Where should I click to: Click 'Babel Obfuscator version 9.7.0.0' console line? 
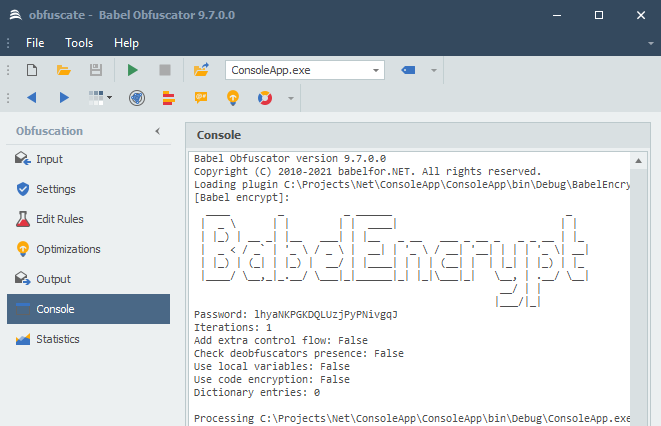pos(290,158)
